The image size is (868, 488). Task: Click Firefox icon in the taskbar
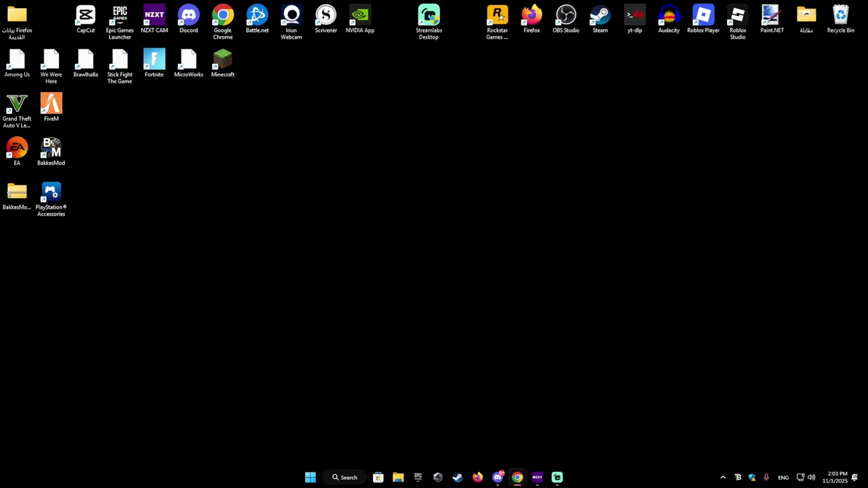pos(477,477)
